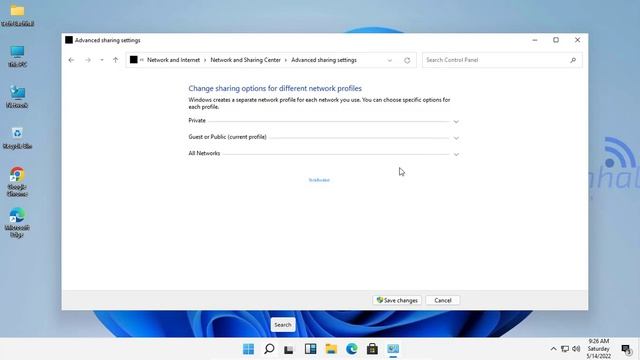Click the volume speaker tray icon
This screenshot has height=360, width=640.
(x=576, y=349)
